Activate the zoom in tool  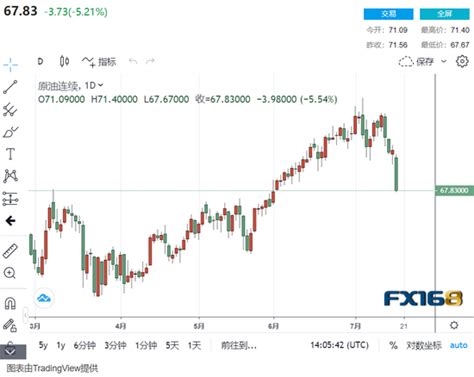tap(10, 273)
